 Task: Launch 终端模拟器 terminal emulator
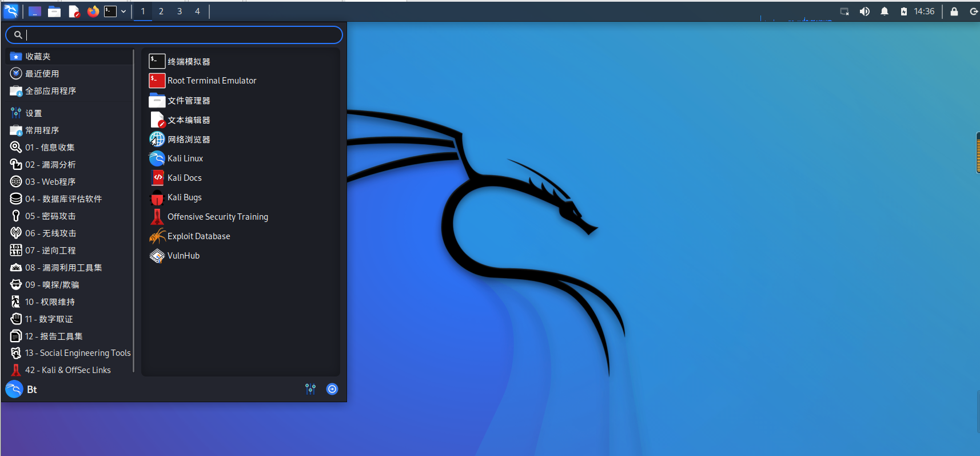coord(241,61)
